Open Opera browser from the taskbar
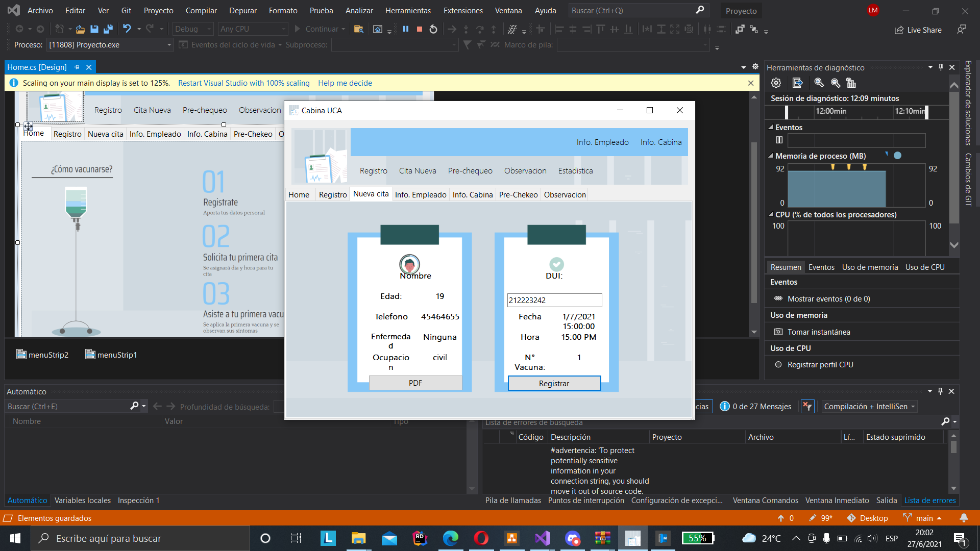The image size is (980, 551). 481,538
